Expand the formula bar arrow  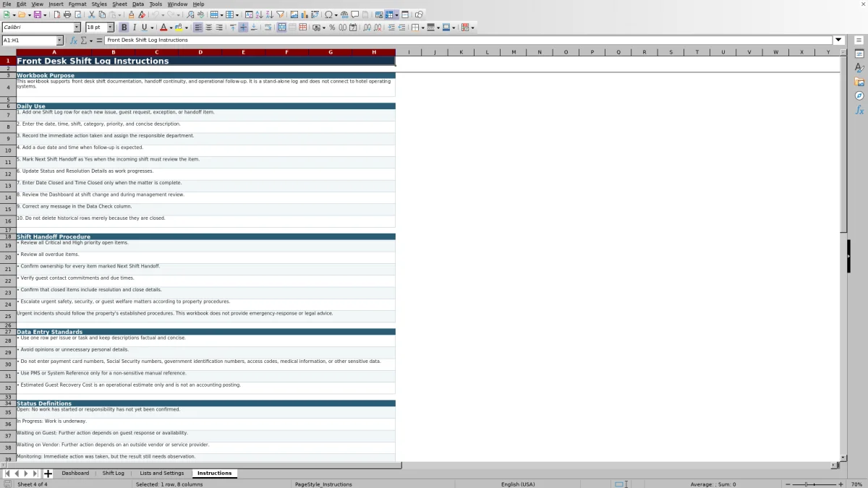coord(839,40)
